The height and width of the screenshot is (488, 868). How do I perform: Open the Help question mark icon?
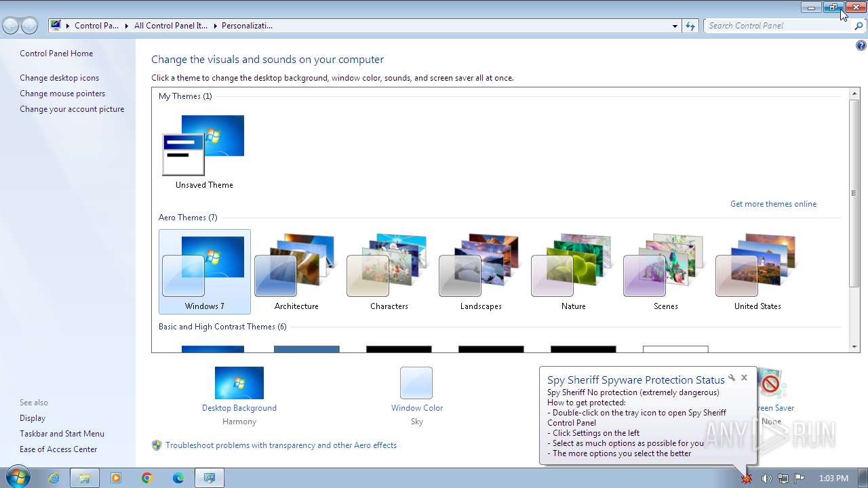pyautogui.click(x=861, y=46)
